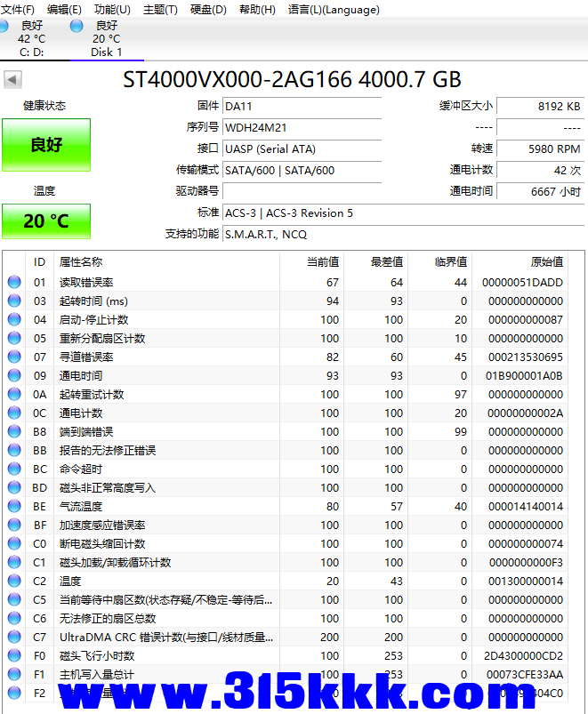Viewport: 588px width, 714px height.
Task: Click status orb for attribute 0C 通电计数
Action: [x=14, y=413]
